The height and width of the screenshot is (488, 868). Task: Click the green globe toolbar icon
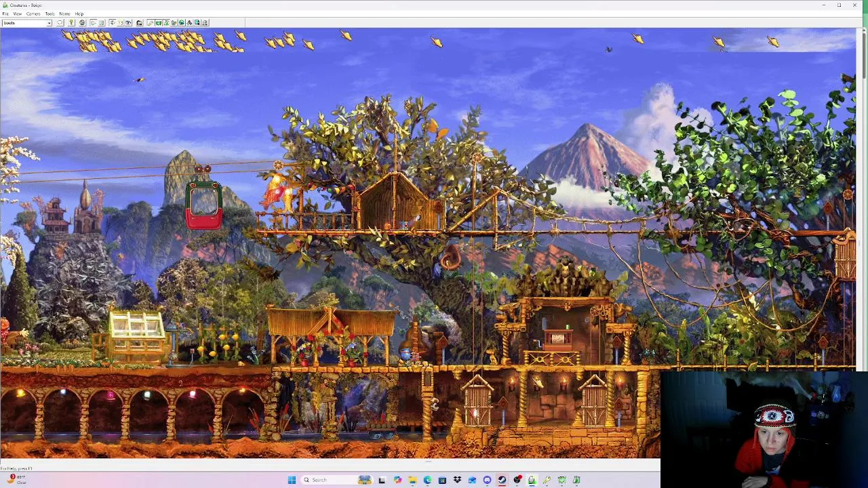tap(181, 23)
